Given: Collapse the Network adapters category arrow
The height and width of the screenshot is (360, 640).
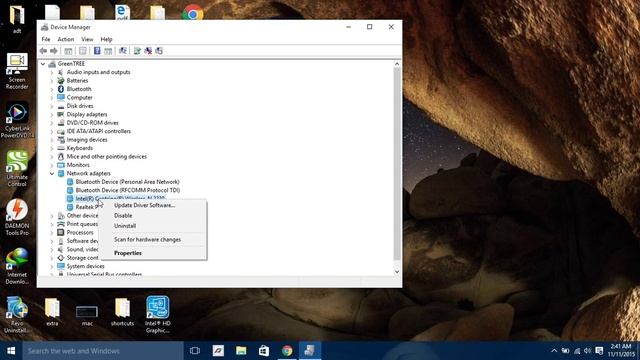Looking at the screenshot, I should pos(52,173).
